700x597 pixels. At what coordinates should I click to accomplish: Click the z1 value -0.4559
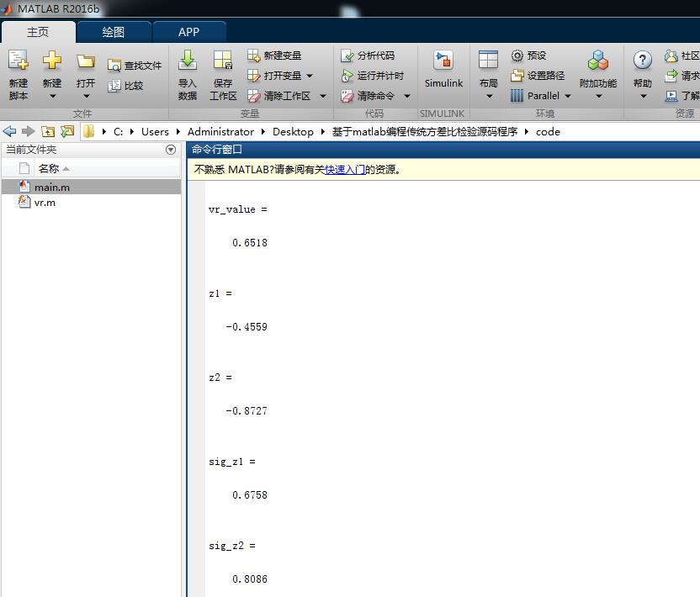coord(247,326)
